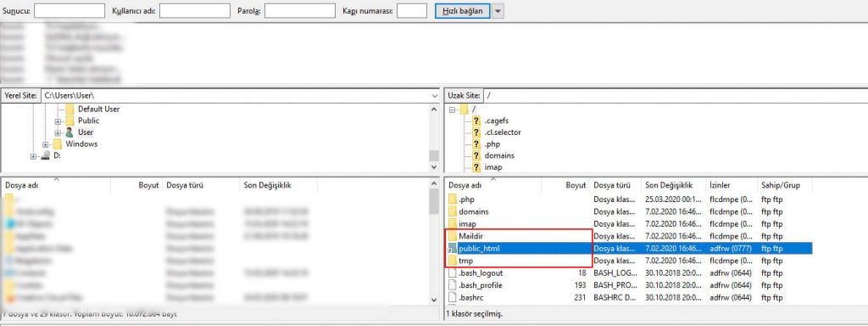Select the Windows folder icon in local tree
868x326 pixels.
(58, 143)
